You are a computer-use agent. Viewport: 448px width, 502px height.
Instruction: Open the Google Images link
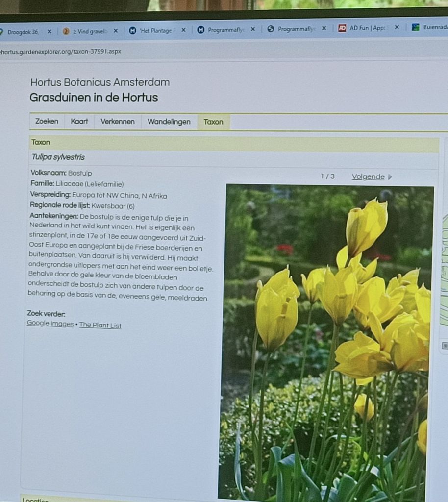pyautogui.click(x=50, y=324)
